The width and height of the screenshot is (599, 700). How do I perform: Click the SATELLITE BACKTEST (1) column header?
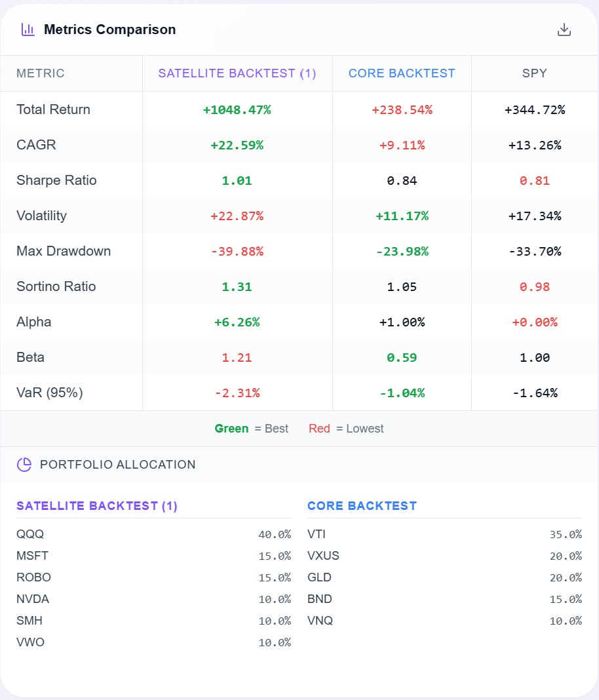[x=237, y=73]
